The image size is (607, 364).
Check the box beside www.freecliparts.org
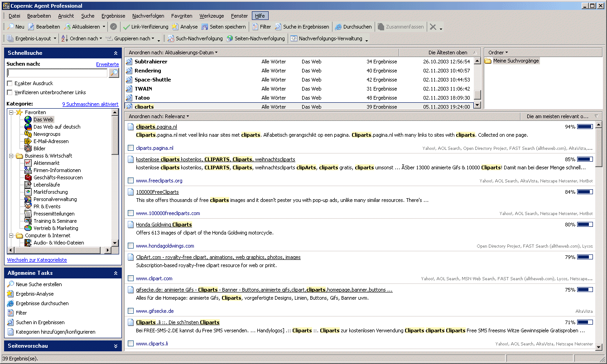point(130,181)
